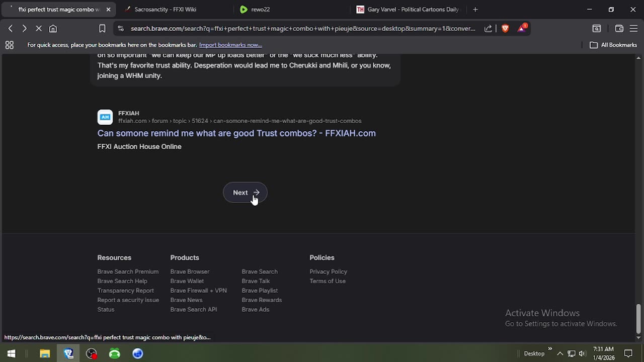The image size is (644, 362).
Task: Share this page with the share icon
Action: (x=488, y=29)
